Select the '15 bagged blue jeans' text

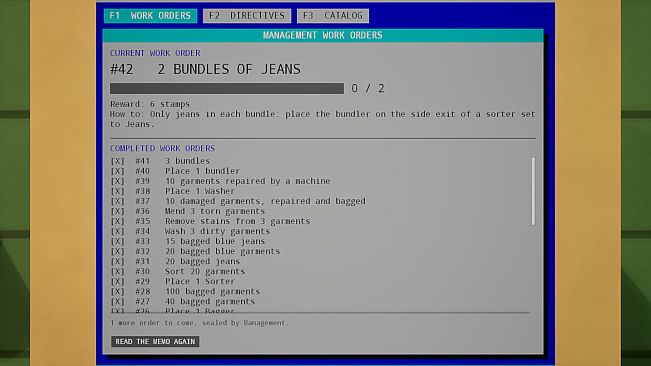(215, 242)
